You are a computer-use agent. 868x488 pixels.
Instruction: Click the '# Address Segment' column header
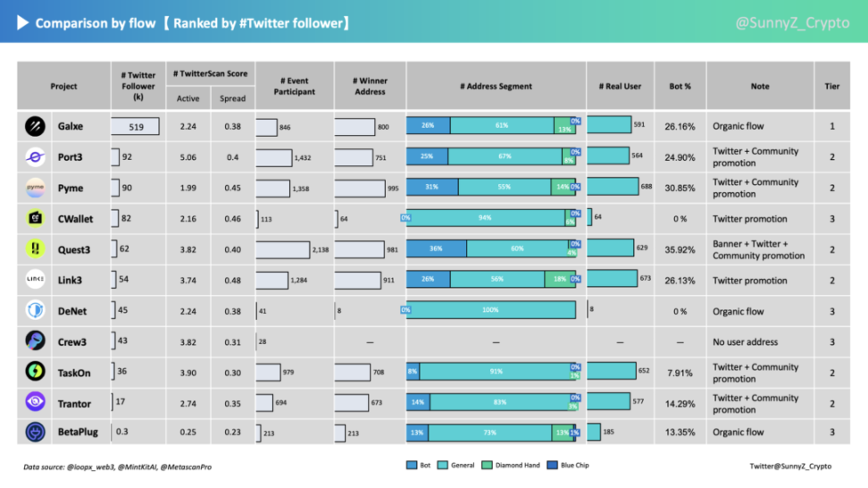coord(496,87)
